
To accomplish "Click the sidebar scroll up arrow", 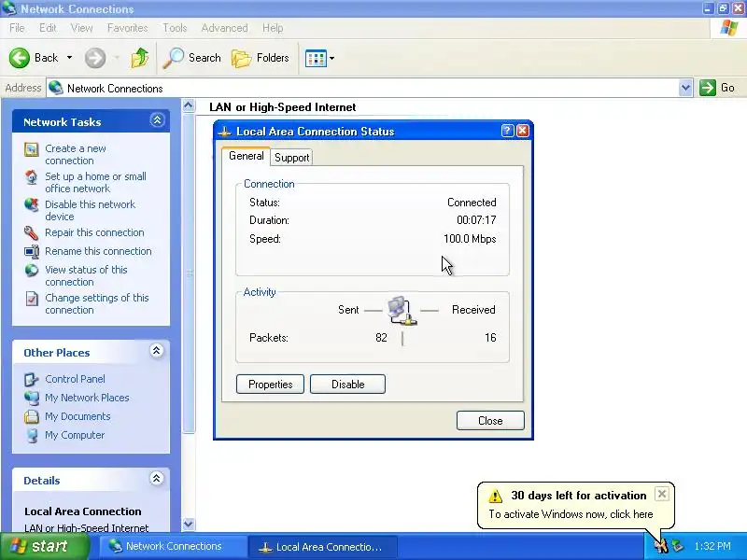I will click(189, 105).
